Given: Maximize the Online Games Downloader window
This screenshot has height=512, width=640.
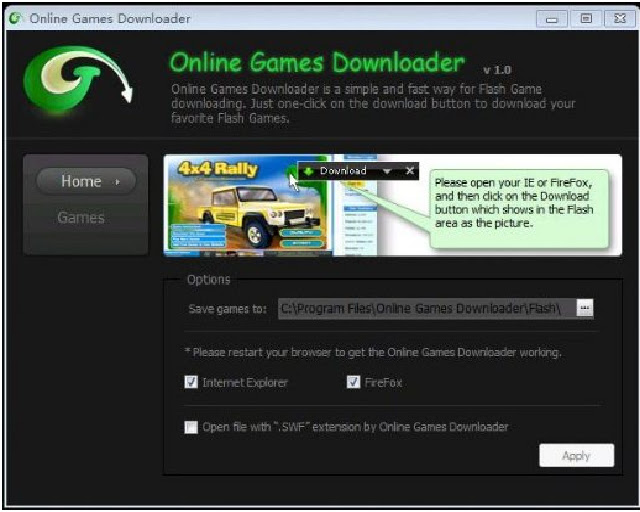Looking at the screenshot, I should click(x=586, y=19).
